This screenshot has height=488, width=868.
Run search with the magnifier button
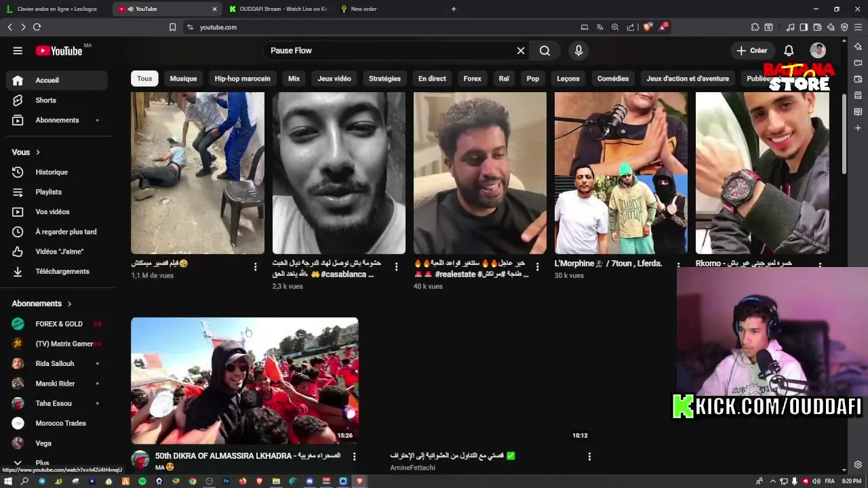tap(545, 51)
